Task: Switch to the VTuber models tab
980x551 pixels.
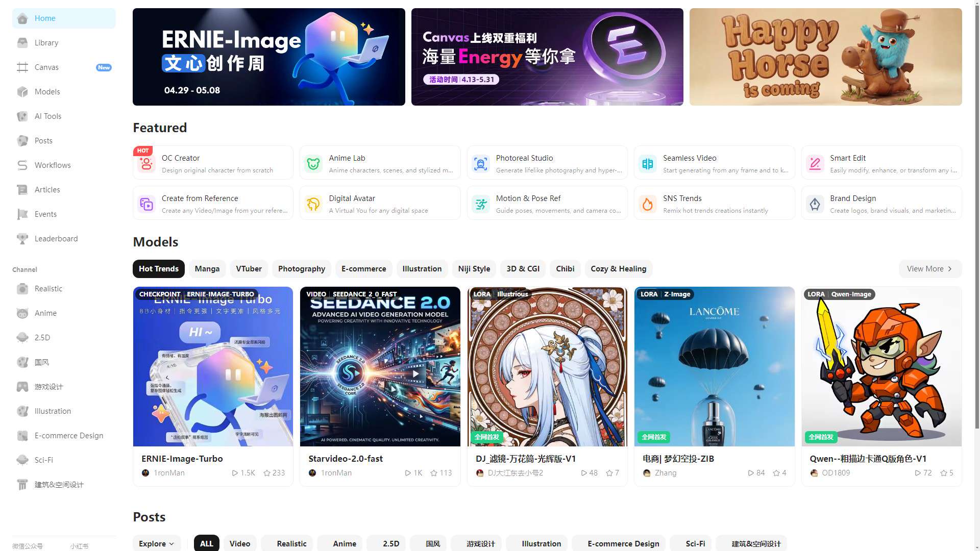Action: coord(249,269)
